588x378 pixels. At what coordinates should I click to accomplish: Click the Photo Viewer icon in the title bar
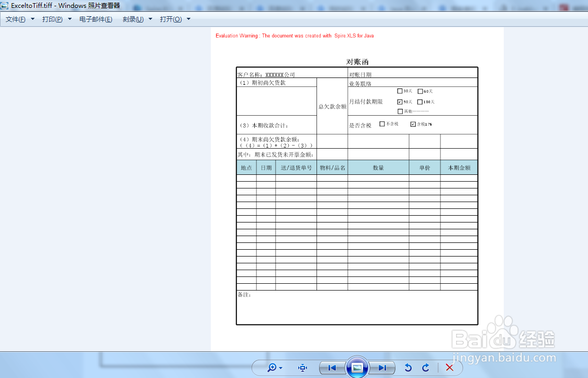[x=5, y=5]
